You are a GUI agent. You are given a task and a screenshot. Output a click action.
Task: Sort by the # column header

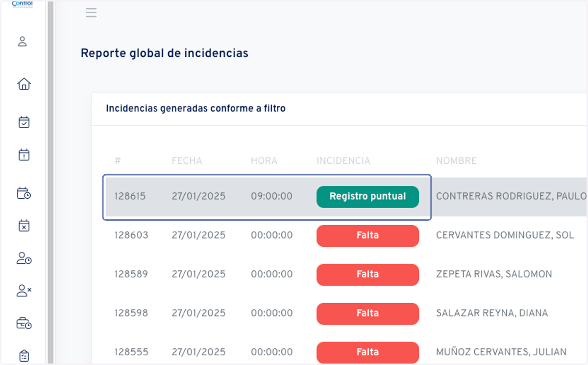click(118, 161)
